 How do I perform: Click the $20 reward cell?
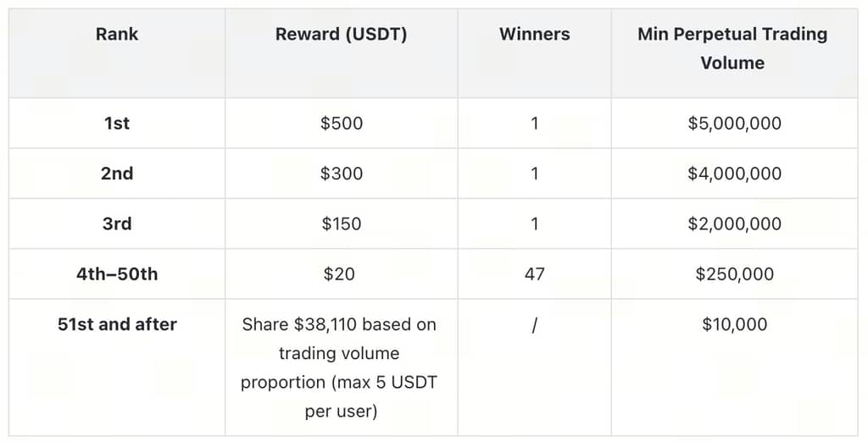[x=338, y=274]
